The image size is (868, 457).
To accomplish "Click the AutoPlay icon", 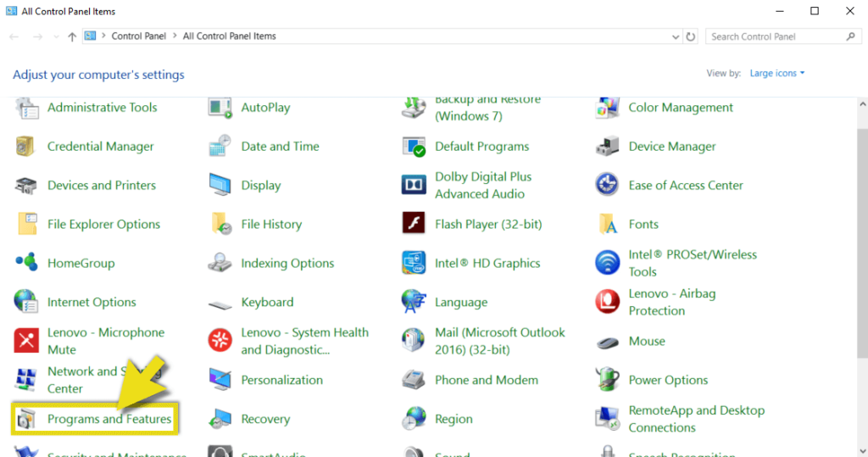I will (220, 108).
